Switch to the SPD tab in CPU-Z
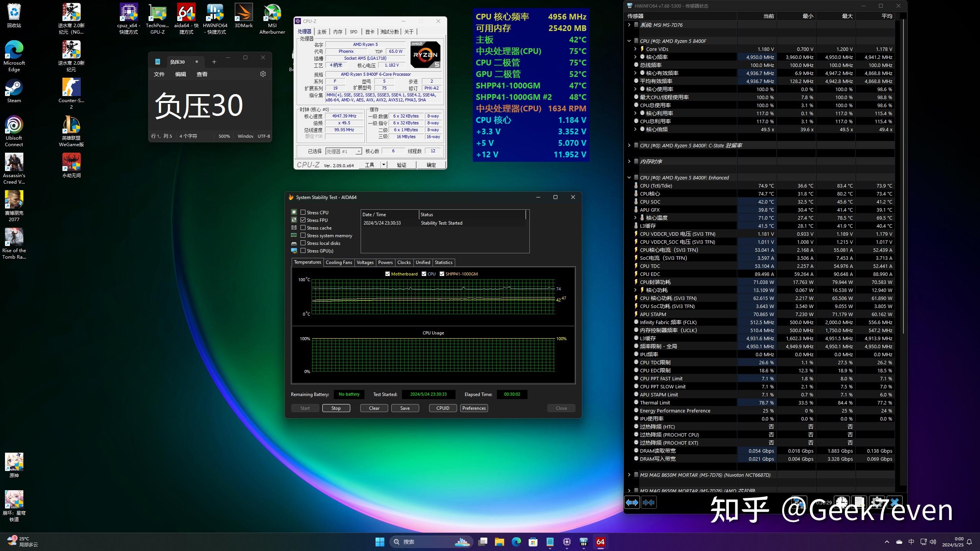 coord(354,32)
